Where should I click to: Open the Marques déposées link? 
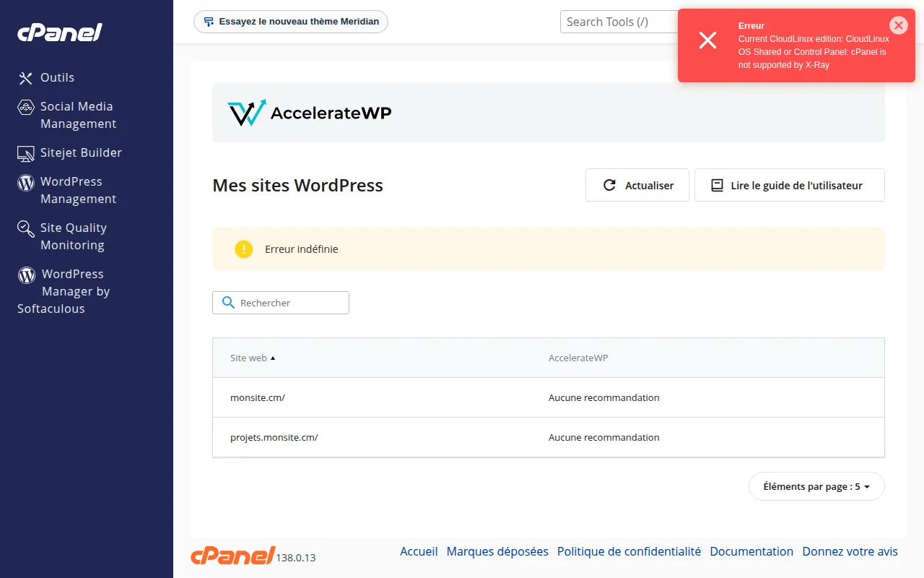[x=497, y=552]
